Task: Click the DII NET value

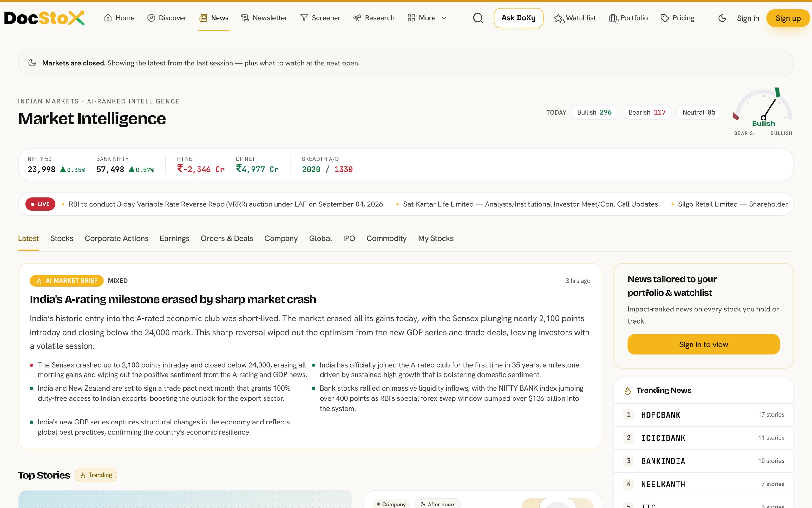Action: point(257,169)
